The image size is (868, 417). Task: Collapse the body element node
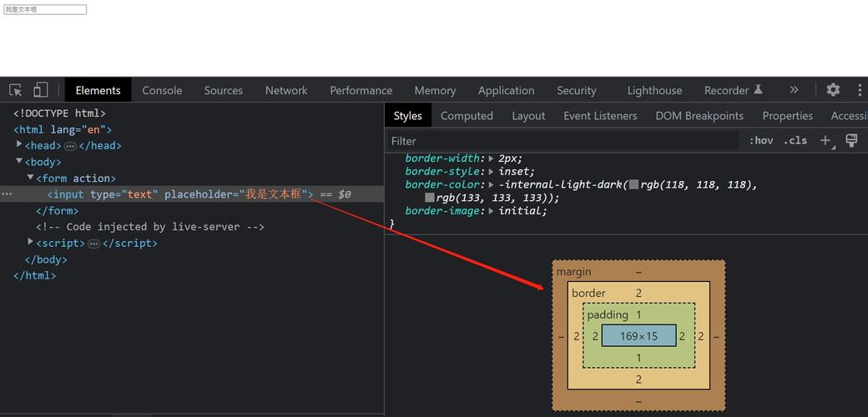tap(19, 162)
